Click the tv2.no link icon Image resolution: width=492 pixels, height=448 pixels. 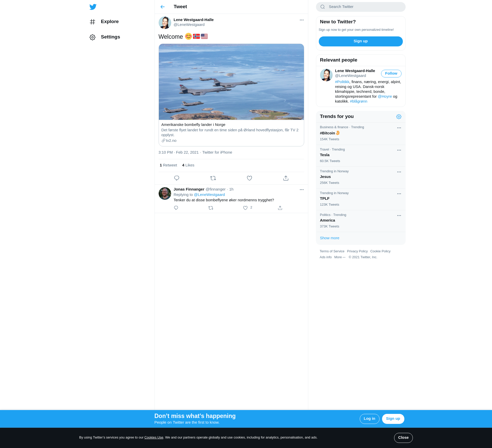pyautogui.click(x=163, y=141)
